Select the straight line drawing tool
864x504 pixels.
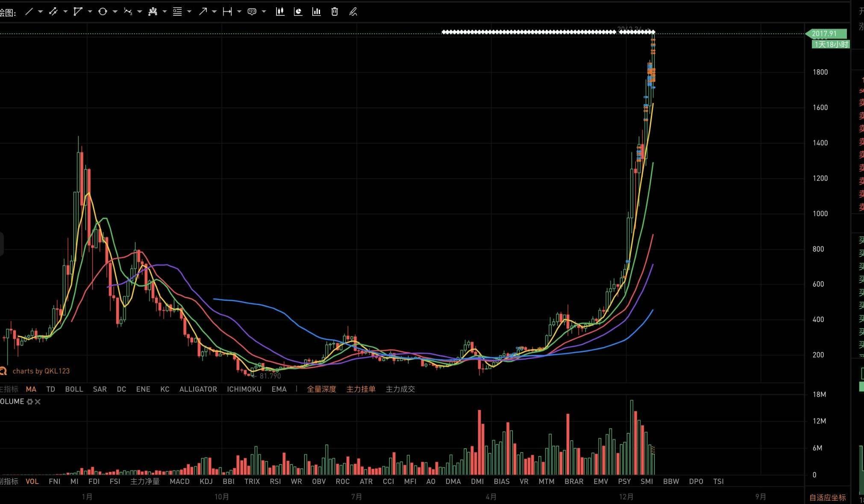pyautogui.click(x=29, y=12)
